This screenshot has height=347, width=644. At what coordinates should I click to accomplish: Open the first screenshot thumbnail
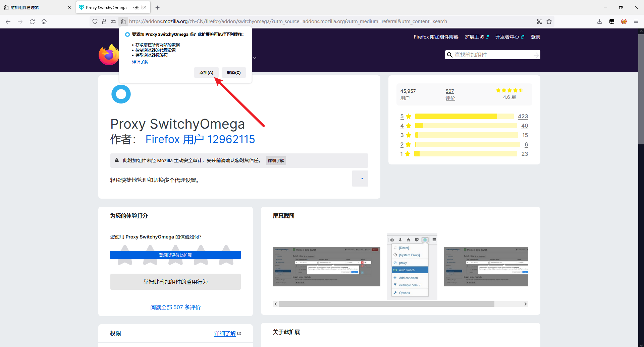[327, 267]
